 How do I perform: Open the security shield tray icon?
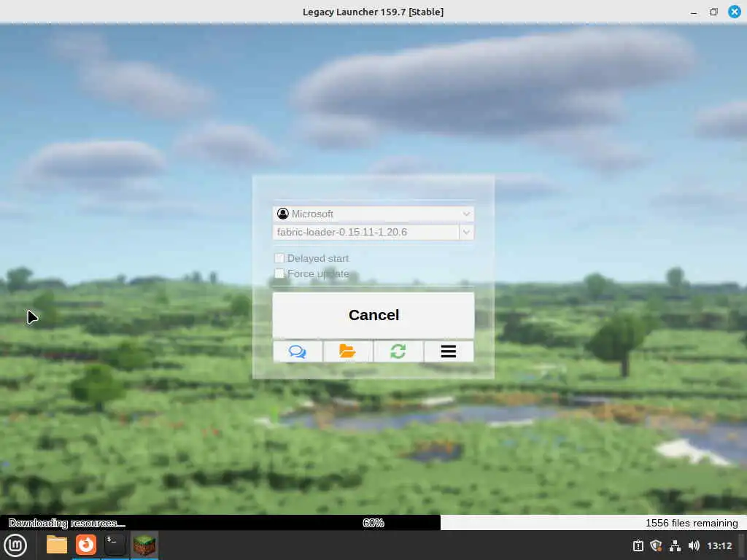pyautogui.click(x=657, y=545)
